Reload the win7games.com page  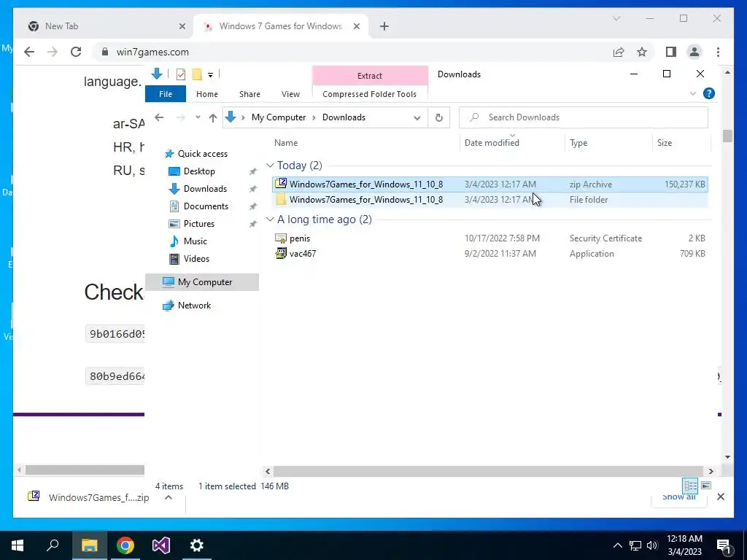(x=76, y=52)
